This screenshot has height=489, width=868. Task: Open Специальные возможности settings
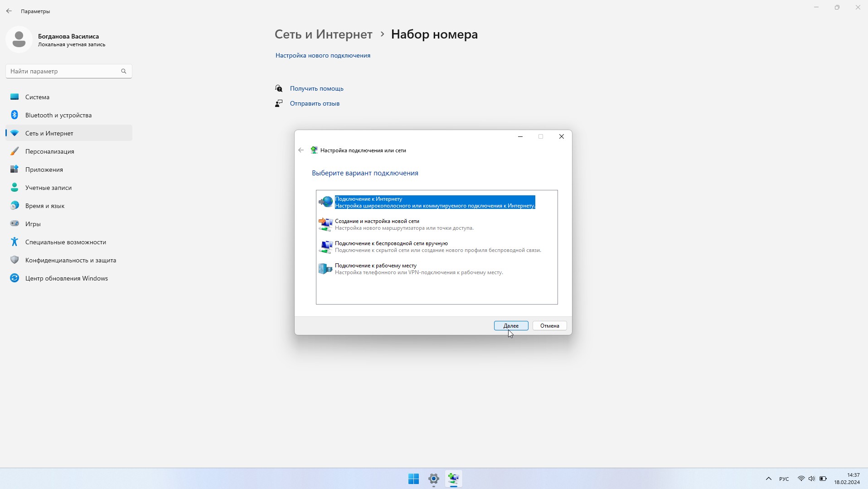pyautogui.click(x=65, y=242)
